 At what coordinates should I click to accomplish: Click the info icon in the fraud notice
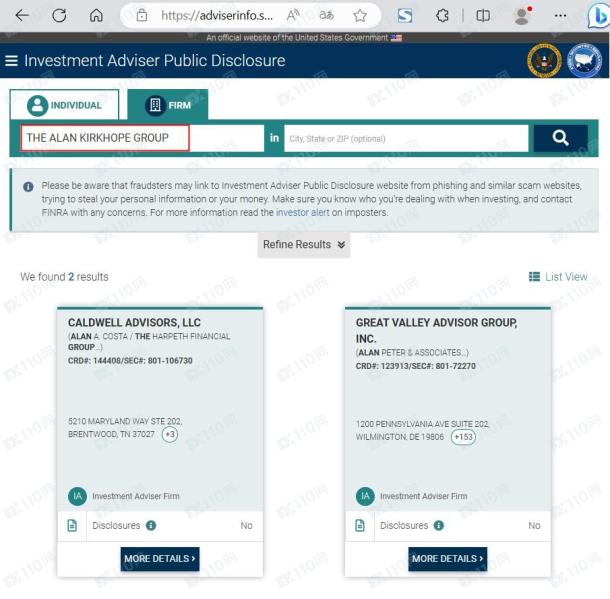click(x=28, y=186)
